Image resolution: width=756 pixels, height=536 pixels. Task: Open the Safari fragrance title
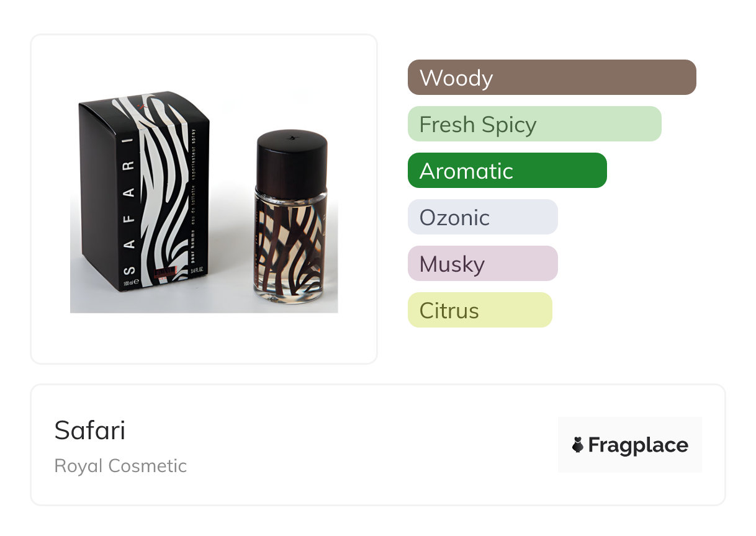[90, 430]
